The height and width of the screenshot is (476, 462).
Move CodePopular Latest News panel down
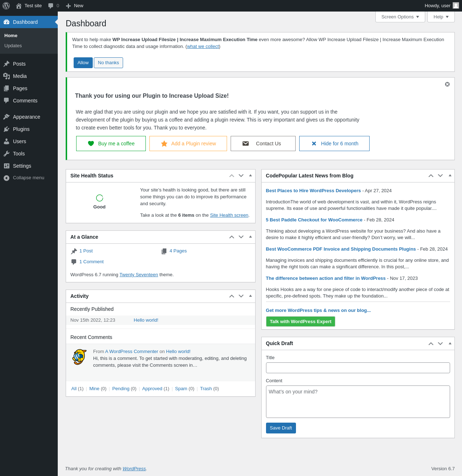point(440,176)
